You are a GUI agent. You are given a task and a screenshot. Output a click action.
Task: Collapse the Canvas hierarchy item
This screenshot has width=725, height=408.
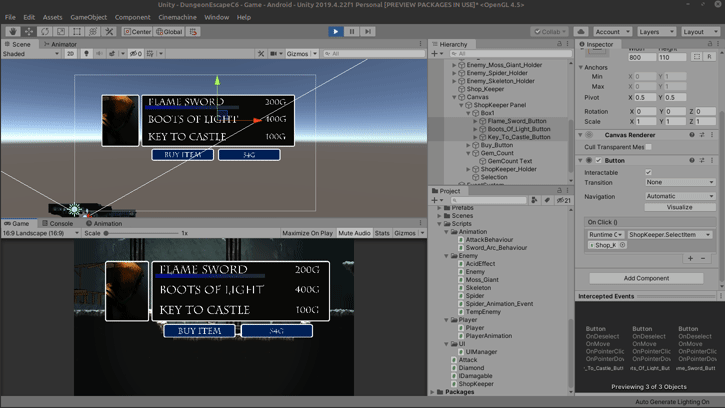click(x=454, y=97)
